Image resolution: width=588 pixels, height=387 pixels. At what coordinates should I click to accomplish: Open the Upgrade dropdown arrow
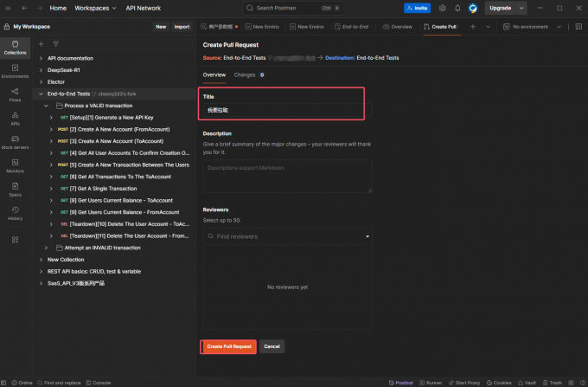pyautogui.click(x=521, y=8)
